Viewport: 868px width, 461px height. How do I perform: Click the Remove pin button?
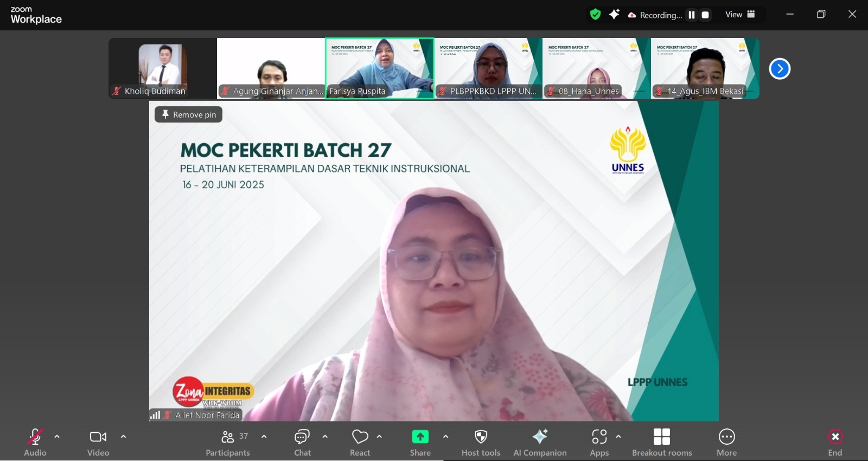tap(189, 114)
